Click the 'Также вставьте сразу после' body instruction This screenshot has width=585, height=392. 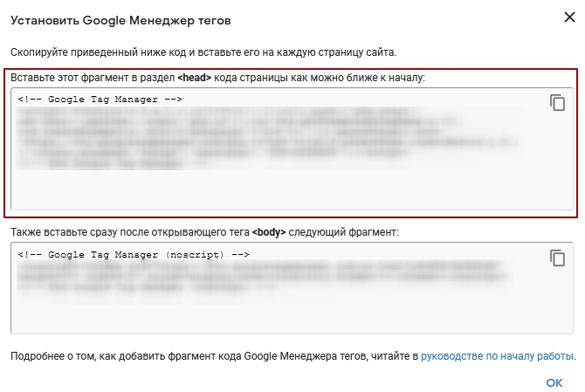coord(204,232)
